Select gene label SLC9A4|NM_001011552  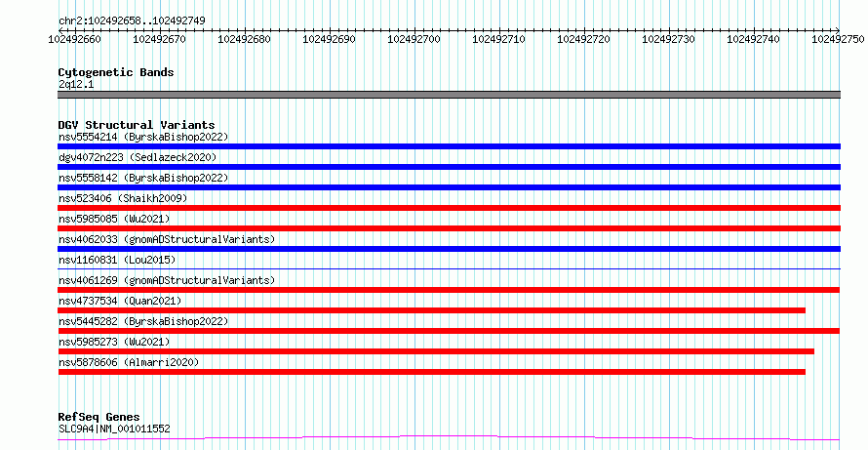coord(114,429)
